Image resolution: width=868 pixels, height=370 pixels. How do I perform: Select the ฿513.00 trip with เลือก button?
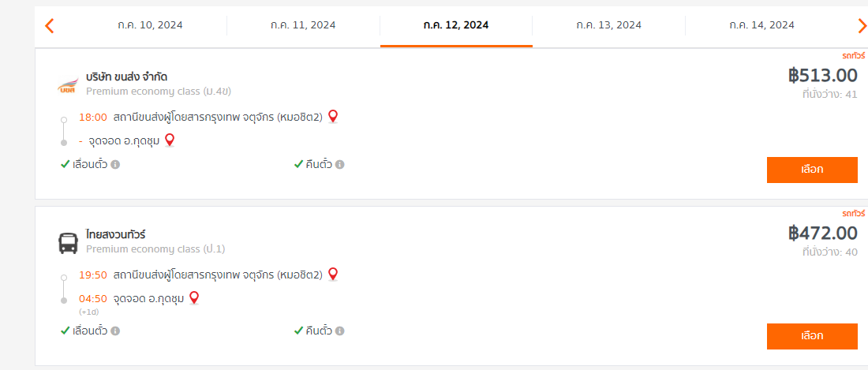pyautogui.click(x=812, y=170)
